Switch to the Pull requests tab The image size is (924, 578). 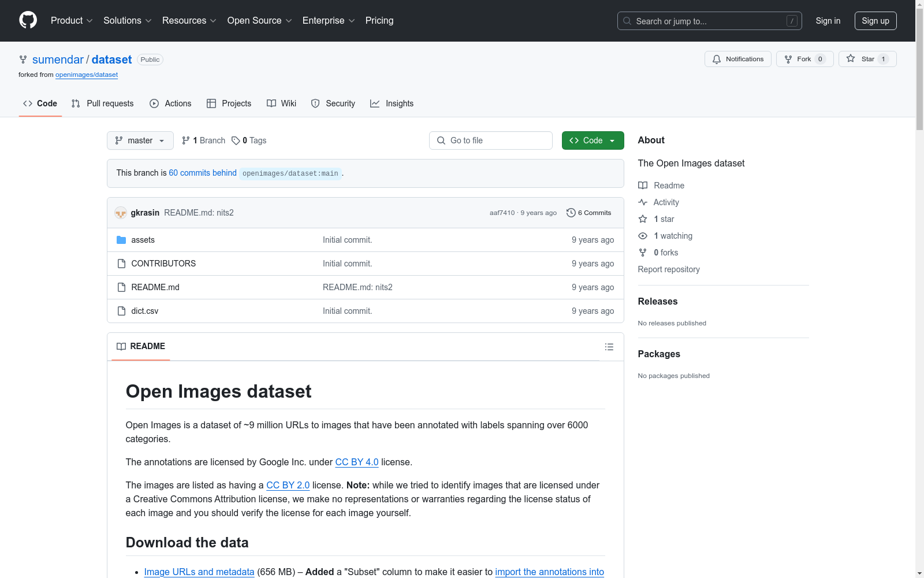[102, 103]
